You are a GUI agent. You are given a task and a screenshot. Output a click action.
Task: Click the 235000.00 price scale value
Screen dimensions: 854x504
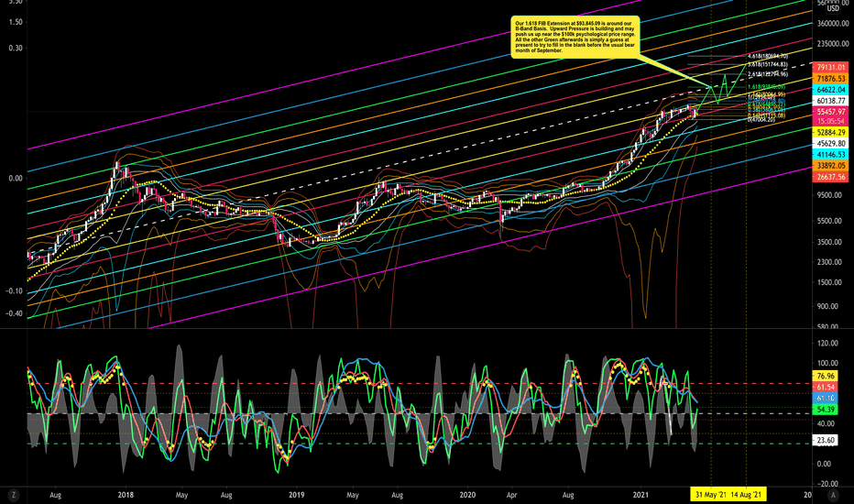pos(832,44)
